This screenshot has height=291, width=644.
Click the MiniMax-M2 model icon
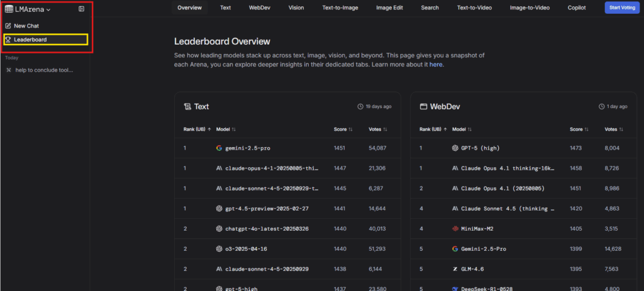pos(455,229)
